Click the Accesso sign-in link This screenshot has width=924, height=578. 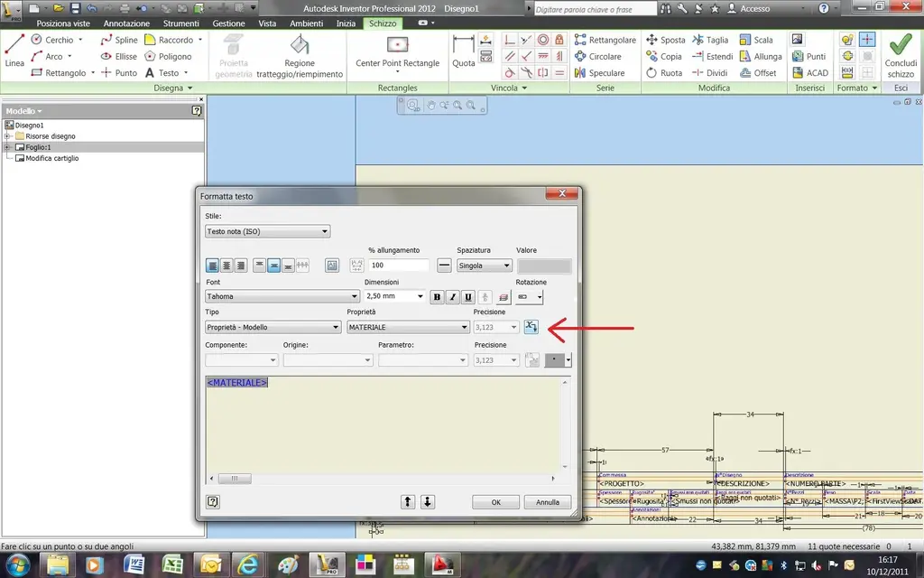click(x=749, y=8)
